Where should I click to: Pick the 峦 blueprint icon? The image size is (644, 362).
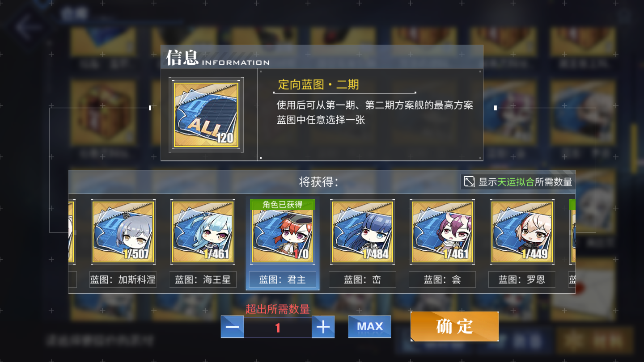click(363, 232)
